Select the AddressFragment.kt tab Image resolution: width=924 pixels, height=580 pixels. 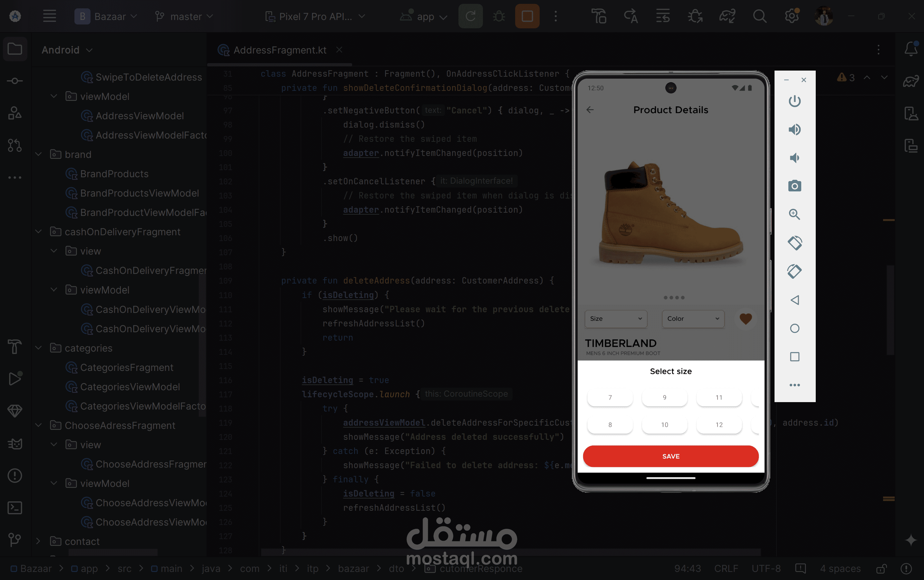coord(279,50)
